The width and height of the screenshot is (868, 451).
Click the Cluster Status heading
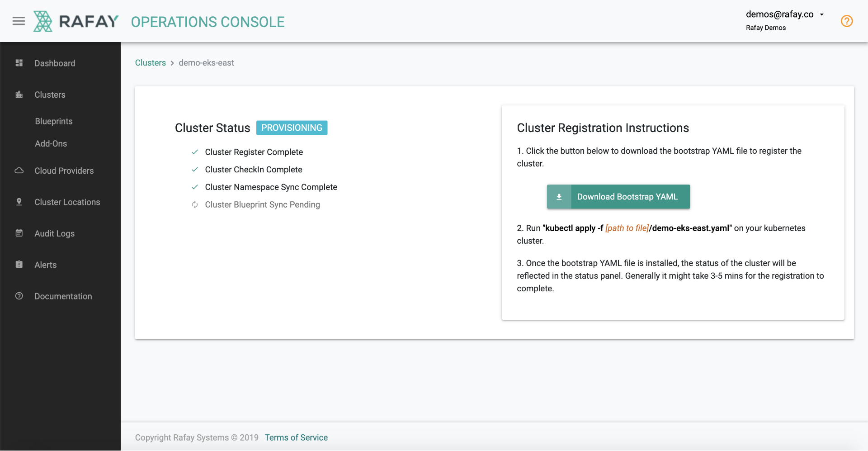click(x=212, y=128)
